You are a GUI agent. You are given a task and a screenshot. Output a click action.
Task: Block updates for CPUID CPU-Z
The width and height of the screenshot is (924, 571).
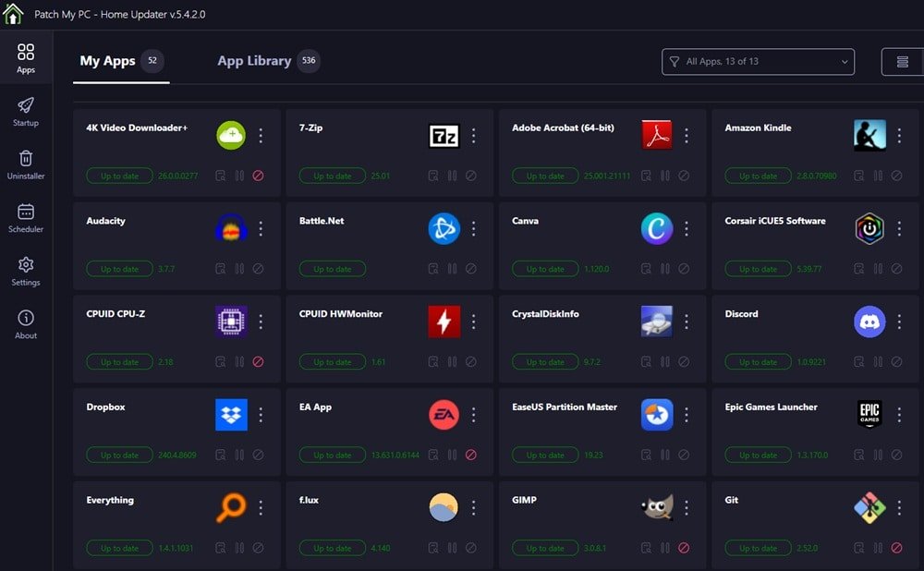click(x=258, y=361)
